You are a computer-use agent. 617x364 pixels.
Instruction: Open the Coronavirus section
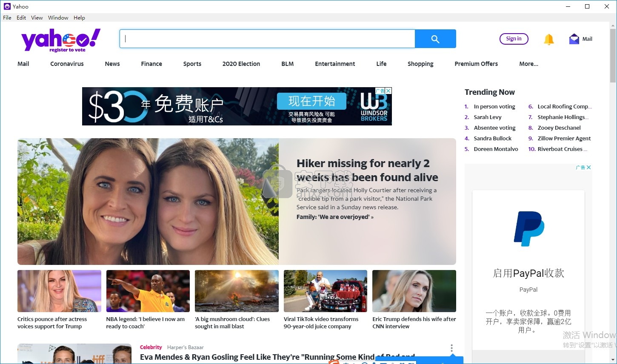click(x=67, y=64)
